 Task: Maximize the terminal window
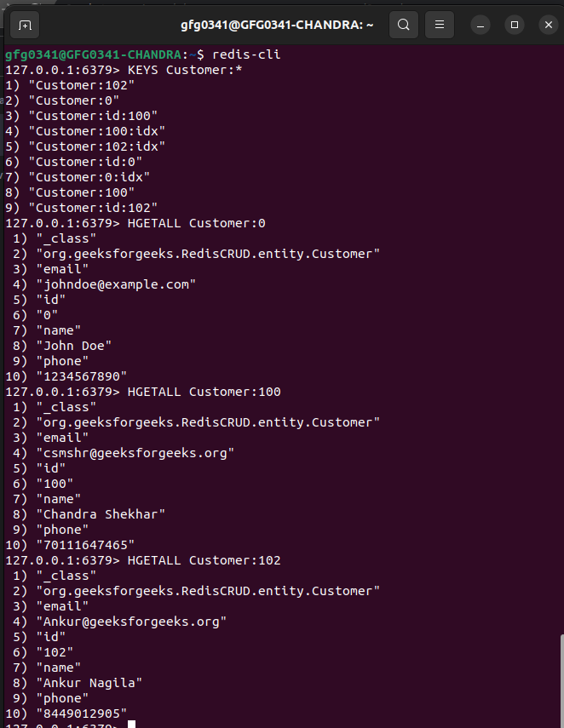[515, 25]
